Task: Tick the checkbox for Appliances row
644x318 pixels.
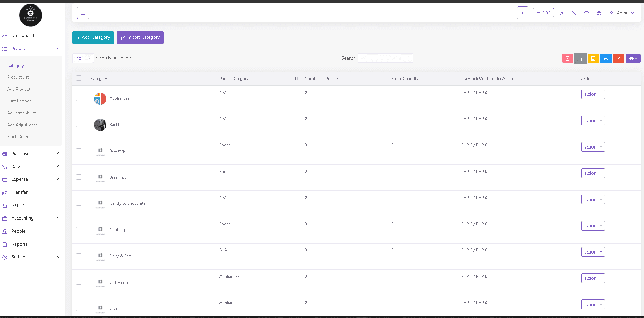Action: pos(79,98)
